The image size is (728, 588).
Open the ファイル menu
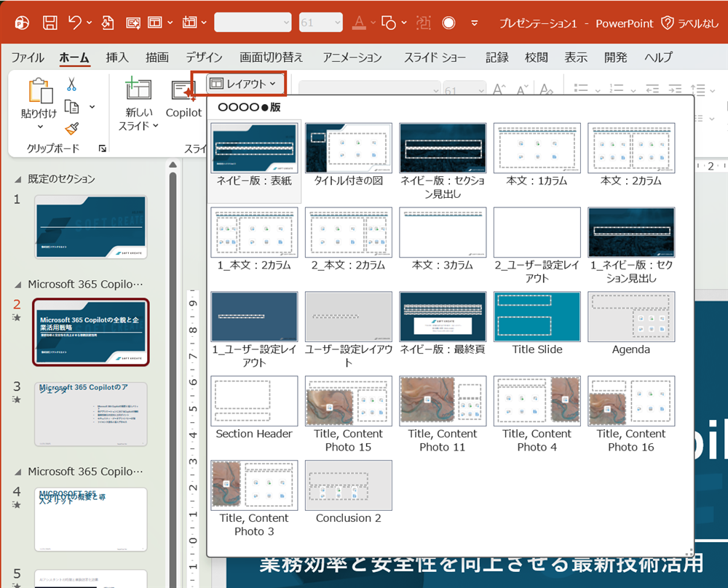[28, 57]
